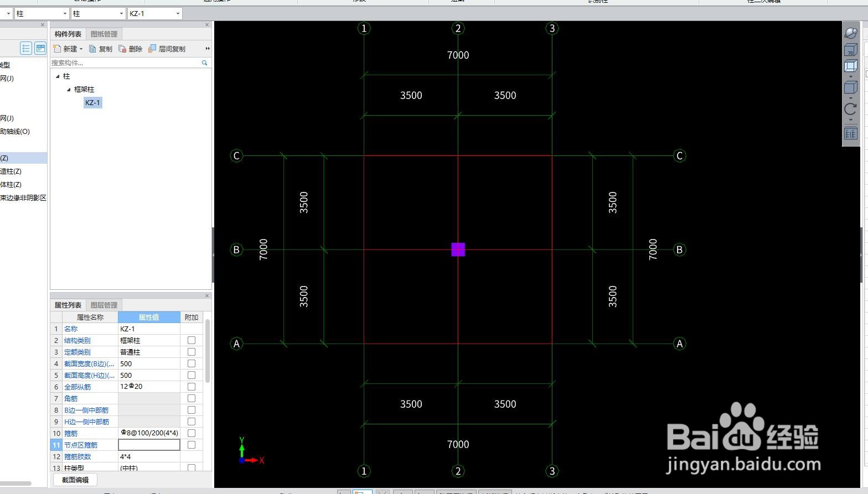Click the 全部纵筋 value 12⌀20 cell

point(149,387)
